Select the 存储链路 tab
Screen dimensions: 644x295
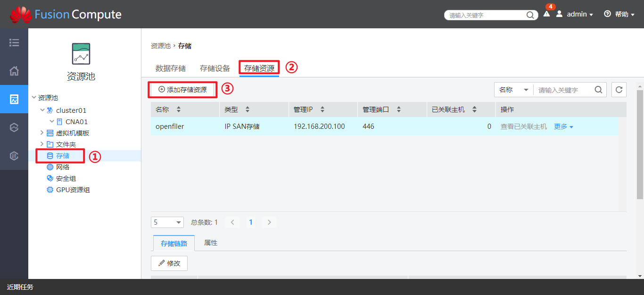174,244
